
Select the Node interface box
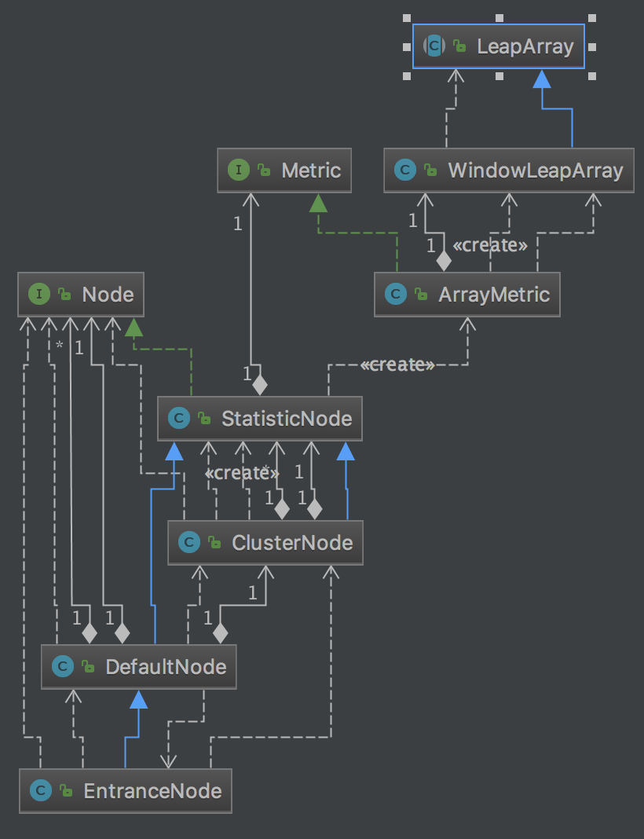tap(81, 295)
